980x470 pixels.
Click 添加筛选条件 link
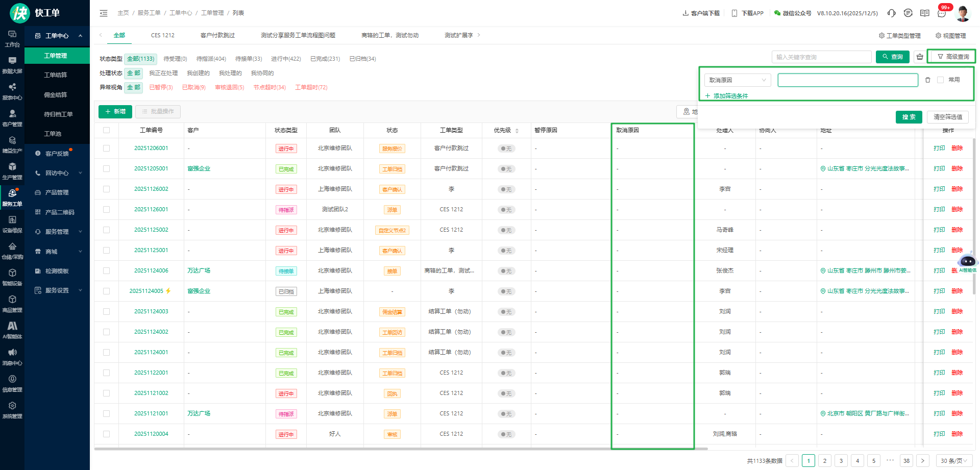[730, 96]
